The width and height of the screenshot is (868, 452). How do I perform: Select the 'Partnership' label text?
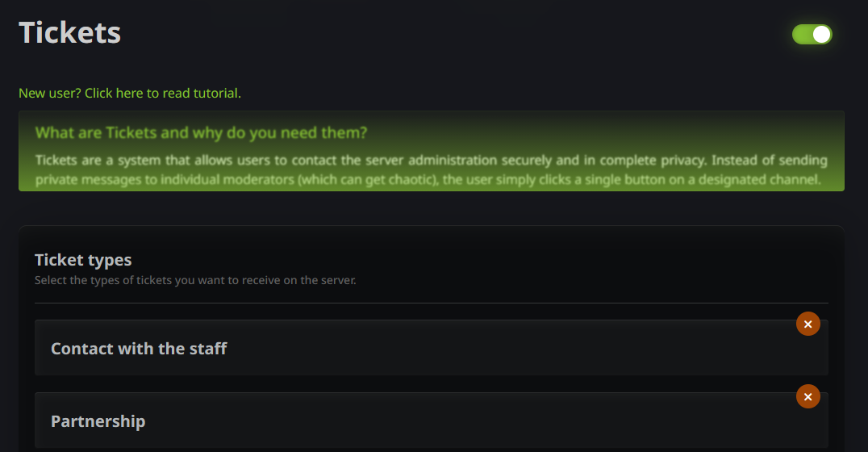click(x=98, y=421)
